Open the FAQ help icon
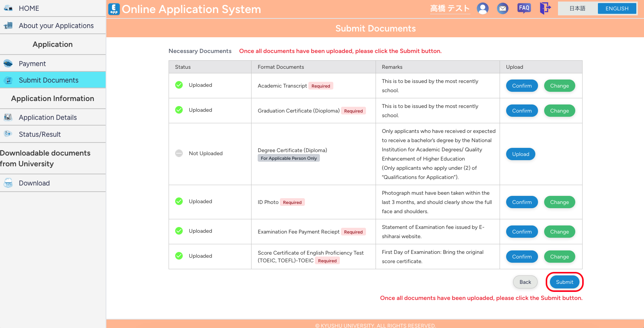The width and height of the screenshot is (644, 328). coord(524,8)
